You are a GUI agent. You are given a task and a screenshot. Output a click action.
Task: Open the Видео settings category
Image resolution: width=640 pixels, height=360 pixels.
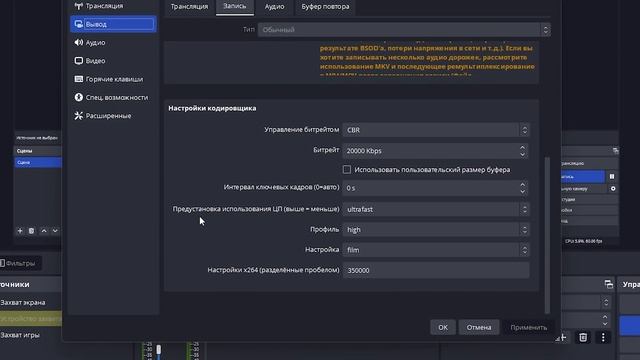pyautogui.click(x=113, y=61)
